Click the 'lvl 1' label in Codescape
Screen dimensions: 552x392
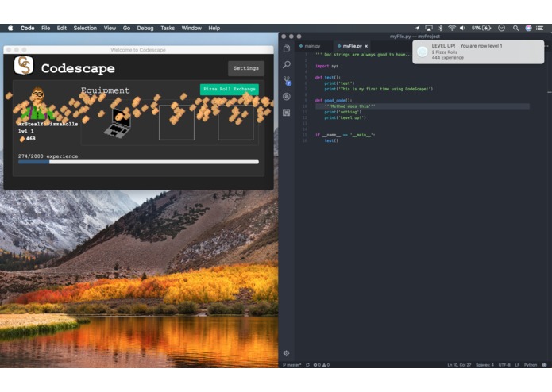coord(26,131)
